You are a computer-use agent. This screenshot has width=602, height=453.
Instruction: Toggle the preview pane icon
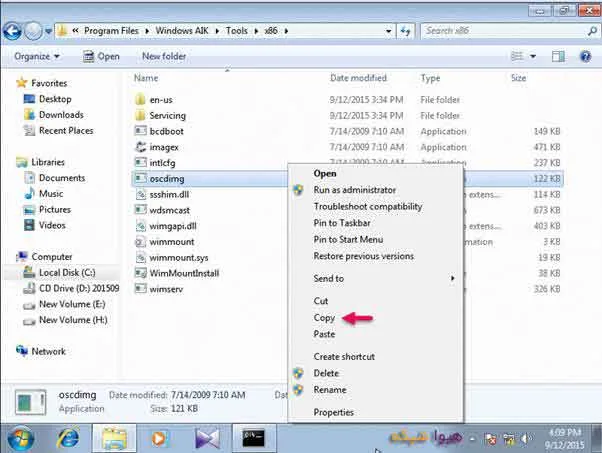coord(558,56)
